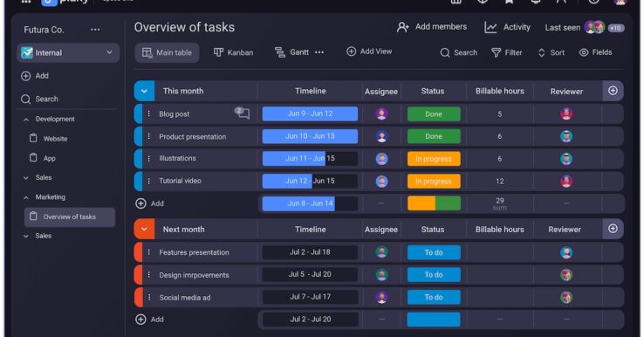The height and width of the screenshot is (337, 644).
Task: Open Futura Co. workspace options menu
Action: pyautogui.click(x=95, y=30)
